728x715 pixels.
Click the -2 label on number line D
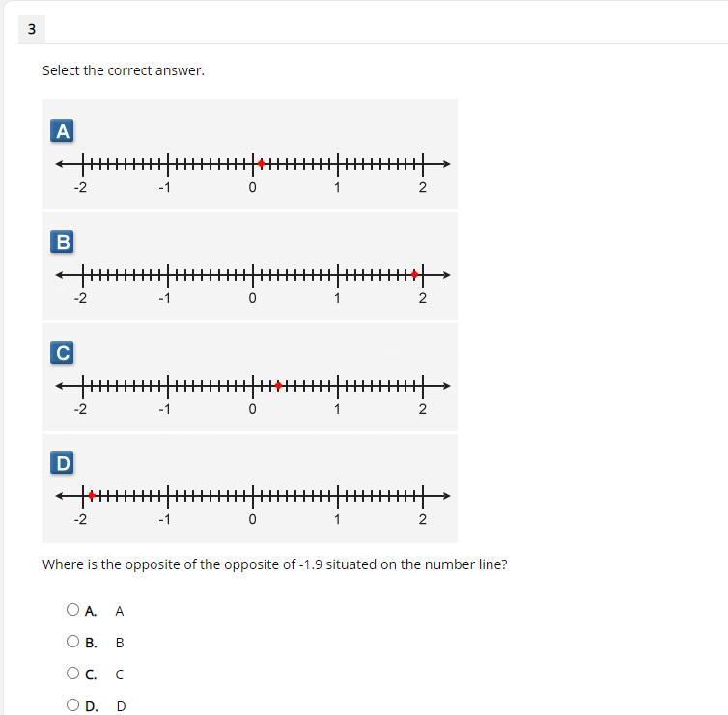click(80, 519)
